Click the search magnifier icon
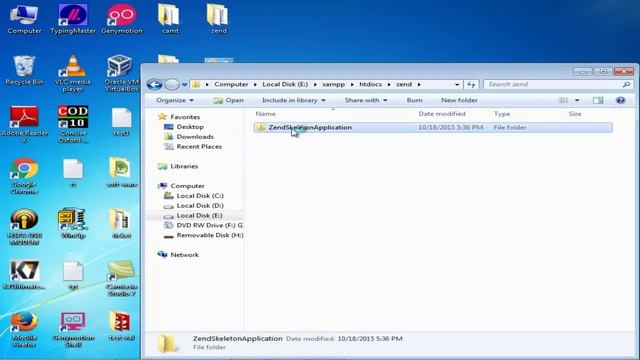This screenshot has height=360, width=640. (626, 84)
